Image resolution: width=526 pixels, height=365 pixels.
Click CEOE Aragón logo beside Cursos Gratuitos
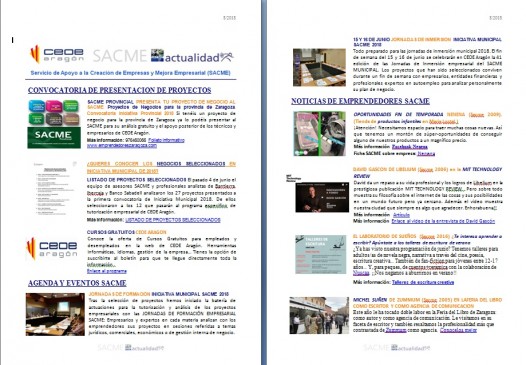52,249
